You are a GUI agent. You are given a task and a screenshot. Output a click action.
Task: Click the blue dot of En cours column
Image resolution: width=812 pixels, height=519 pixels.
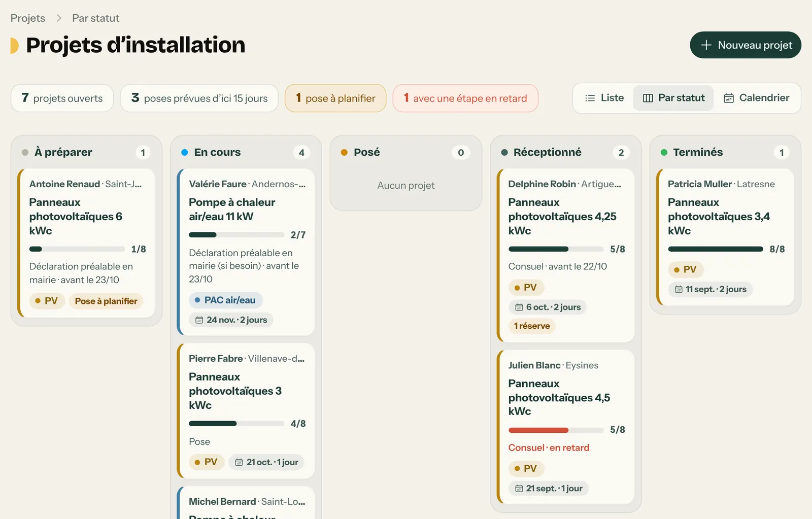[x=185, y=152]
